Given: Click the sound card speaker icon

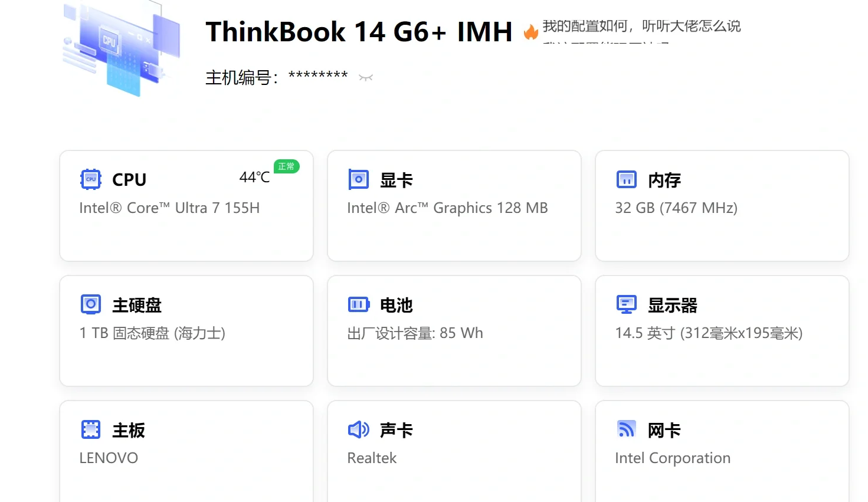Looking at the screenshot, I should [x=359, y=429].
